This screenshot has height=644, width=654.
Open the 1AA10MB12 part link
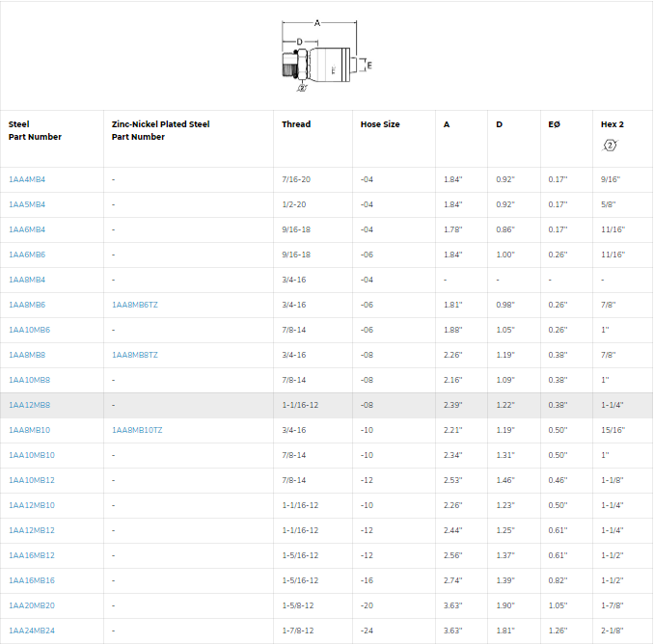pos(31,480)
